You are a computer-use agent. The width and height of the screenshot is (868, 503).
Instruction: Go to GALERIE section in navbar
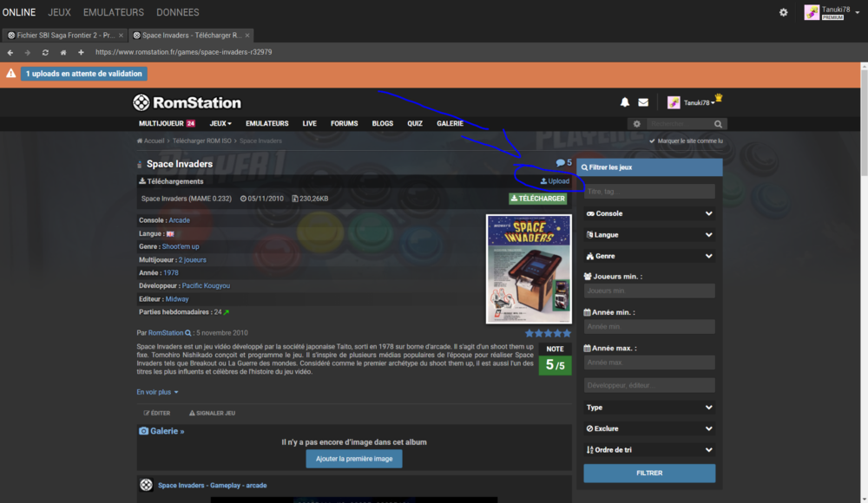450,124
